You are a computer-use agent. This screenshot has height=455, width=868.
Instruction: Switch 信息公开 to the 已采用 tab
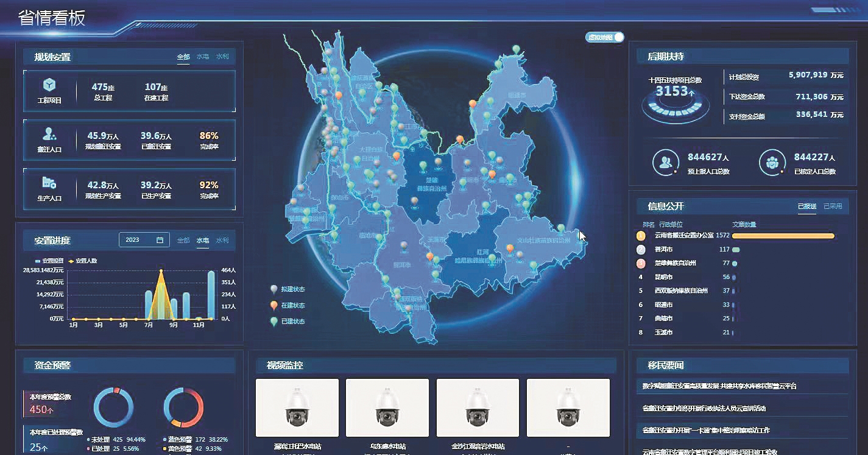[833, 206]
